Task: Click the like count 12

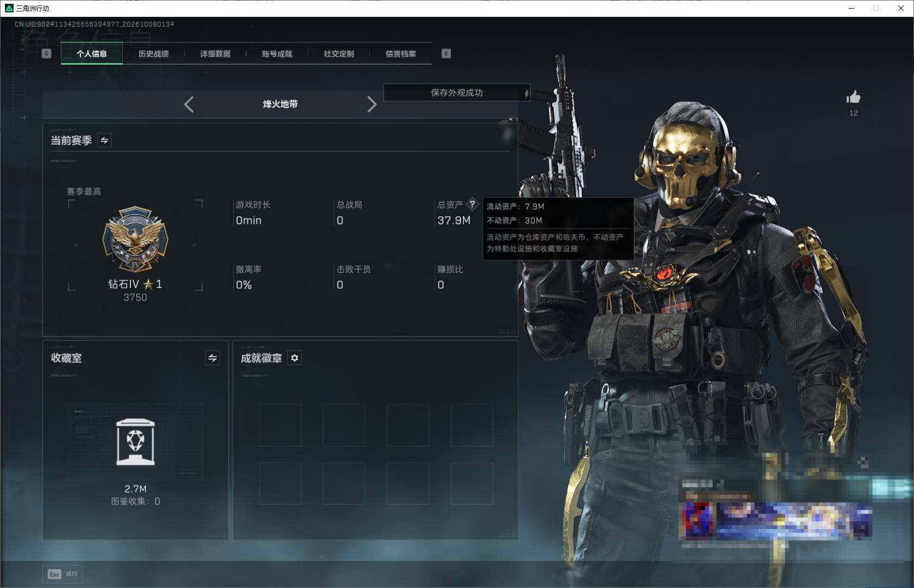Action: (x=854, y=113)
